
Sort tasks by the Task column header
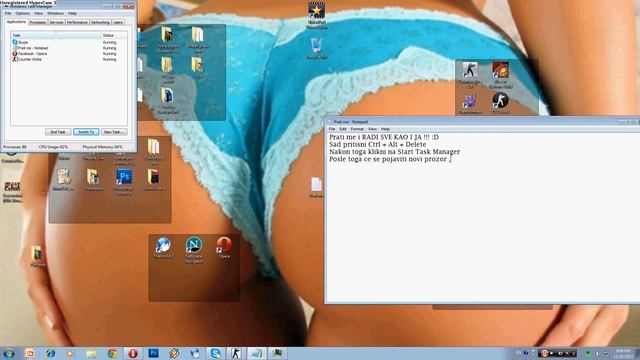coord(56,36)
